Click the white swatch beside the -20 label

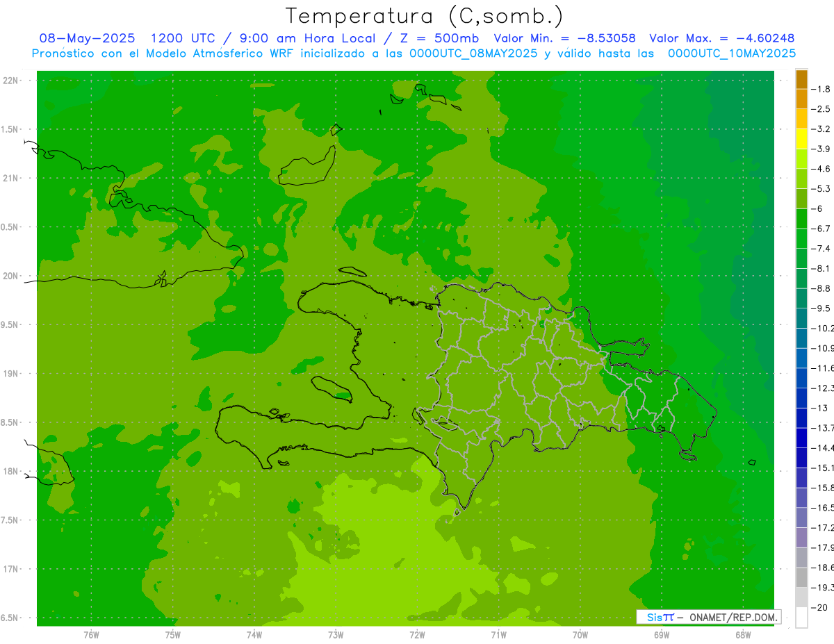click(801, 617)
